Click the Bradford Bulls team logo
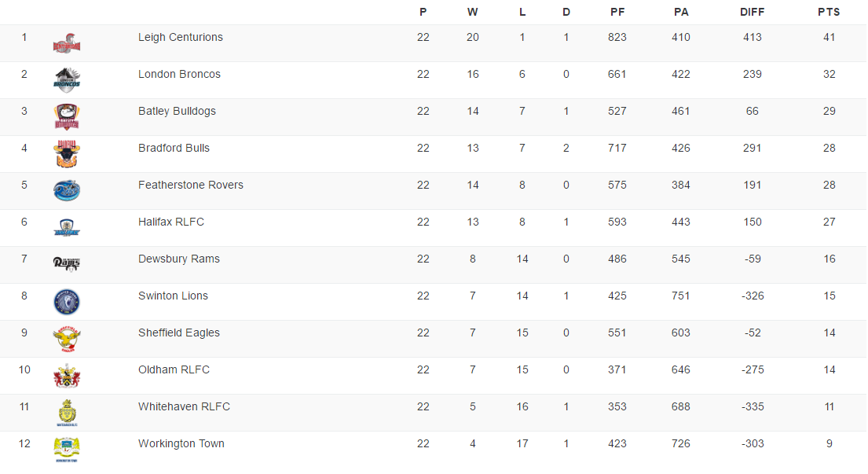This screenshot has height=474, width=868. tap(67, 154)
